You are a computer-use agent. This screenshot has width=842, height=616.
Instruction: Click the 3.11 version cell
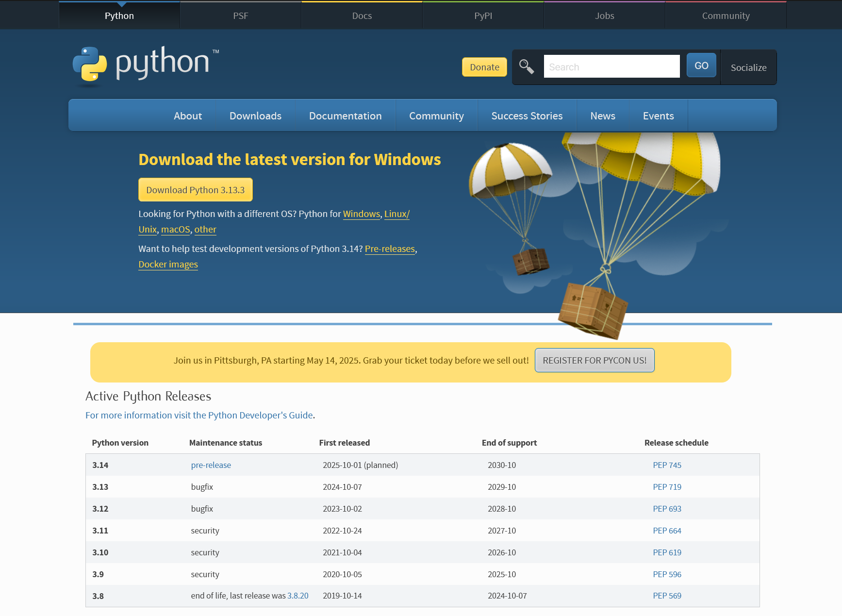coord(100,531)
